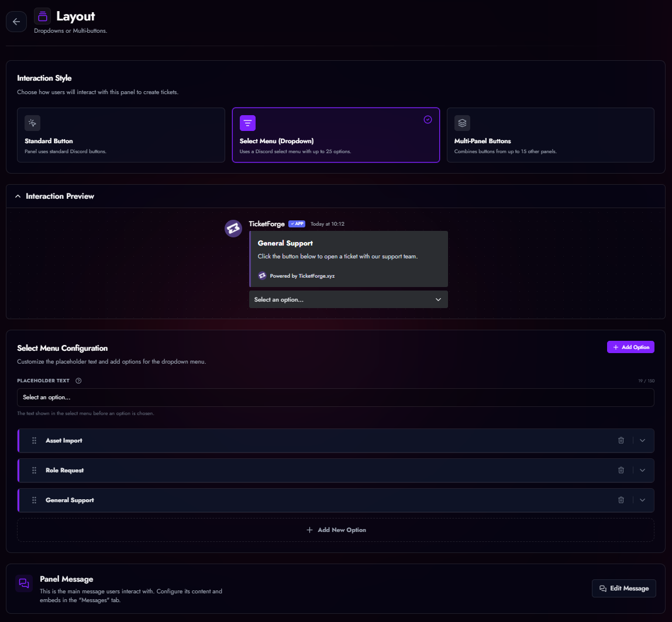
Task: Click the TicketForge bot avatar in the preview
Action: 233,229
